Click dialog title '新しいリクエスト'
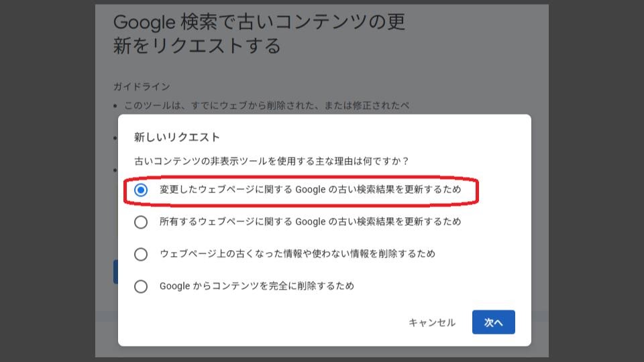This screenshot has height=362, width=644. [177, 137]
